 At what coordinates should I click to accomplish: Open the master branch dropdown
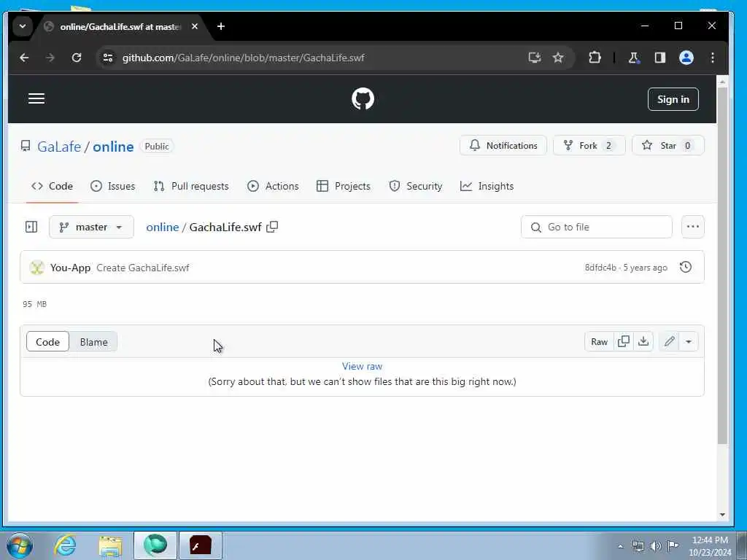(x=91, y=227)
